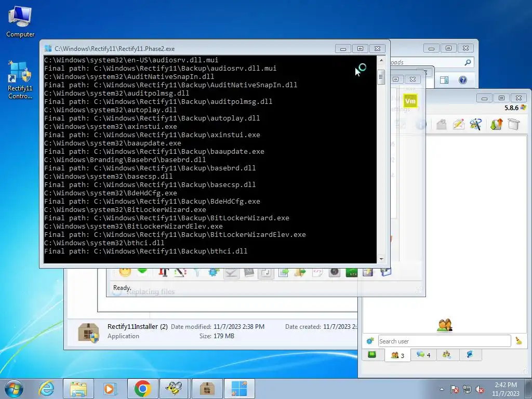Screen dimensions: 532x399
Task: Switch to the chats tab showing 4
Action: 423,354
